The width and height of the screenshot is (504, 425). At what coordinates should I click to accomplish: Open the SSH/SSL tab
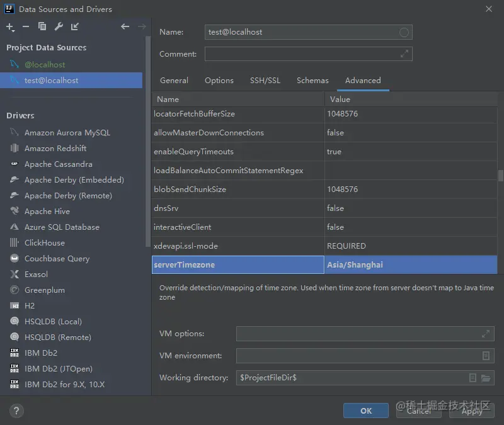pos(265,81)
